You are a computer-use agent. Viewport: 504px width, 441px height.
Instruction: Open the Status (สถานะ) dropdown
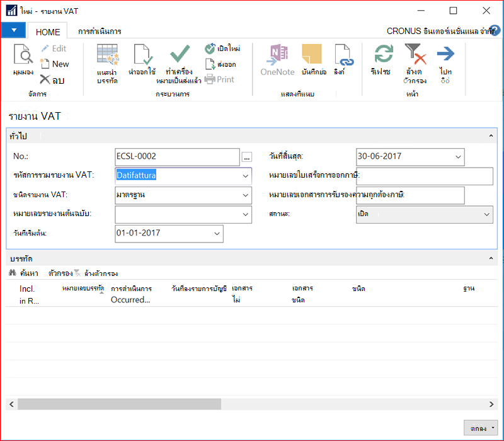486,214
